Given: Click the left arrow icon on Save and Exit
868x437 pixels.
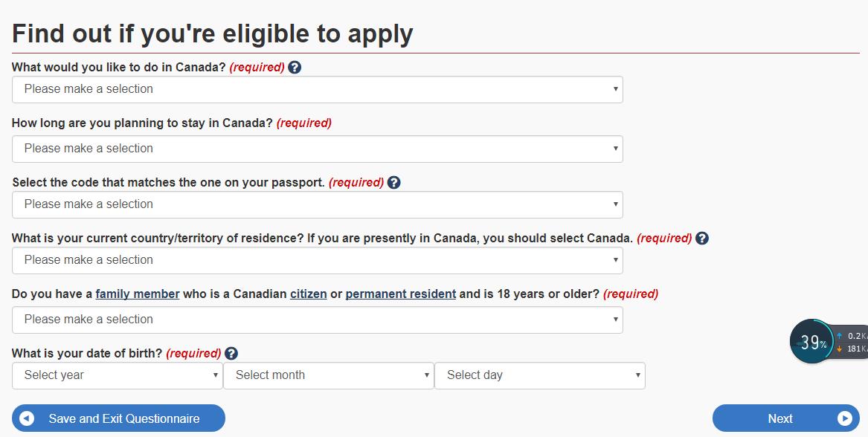Looking at the screenshot, I should pos(27,418).
